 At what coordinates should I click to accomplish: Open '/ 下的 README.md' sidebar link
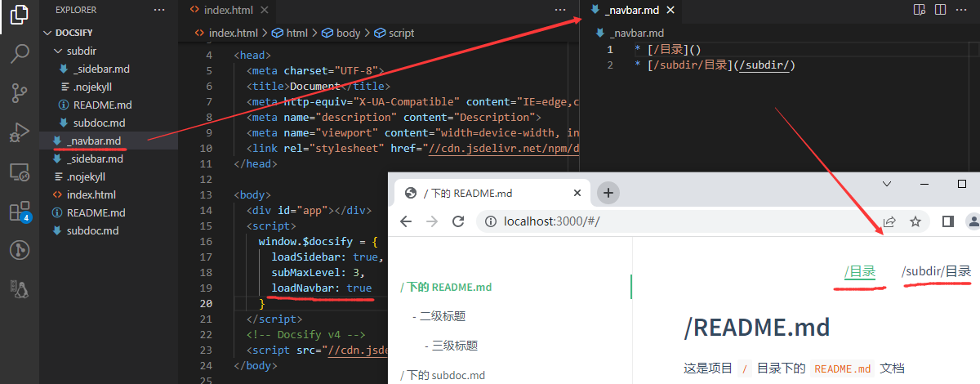point(446,287)
